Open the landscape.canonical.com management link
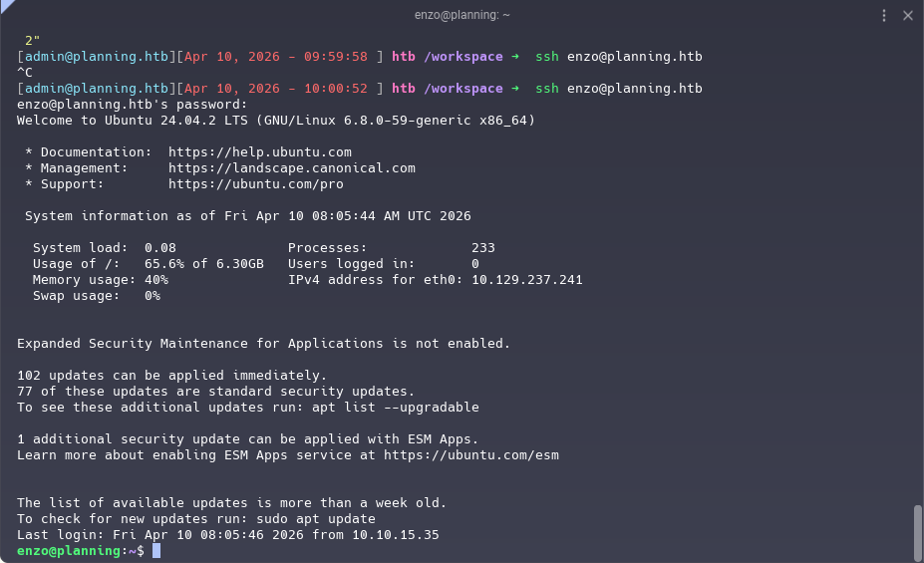Image resolution: width=924 pixels, height=563 pixels. pyautogui.click(x=291, y=168)
